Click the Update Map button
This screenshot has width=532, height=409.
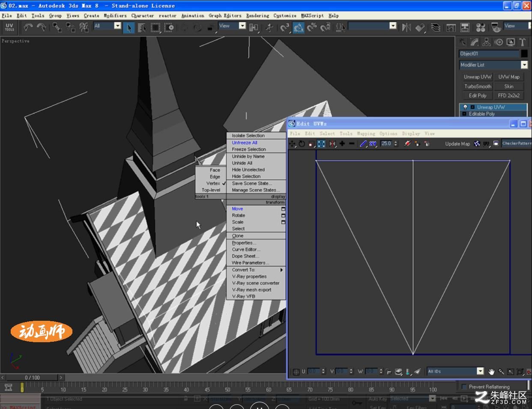pyautogui.click(x=457, y=144)
